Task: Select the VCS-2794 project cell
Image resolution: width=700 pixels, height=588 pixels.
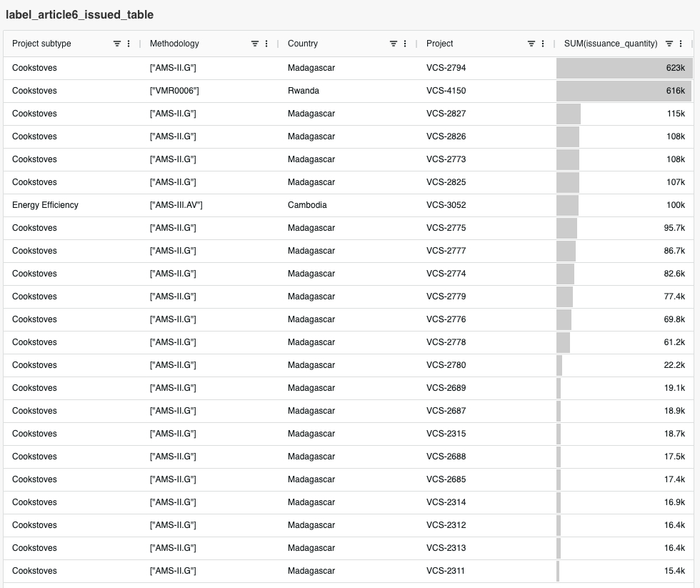Action: pyautogui.click(x=446, y=68)
